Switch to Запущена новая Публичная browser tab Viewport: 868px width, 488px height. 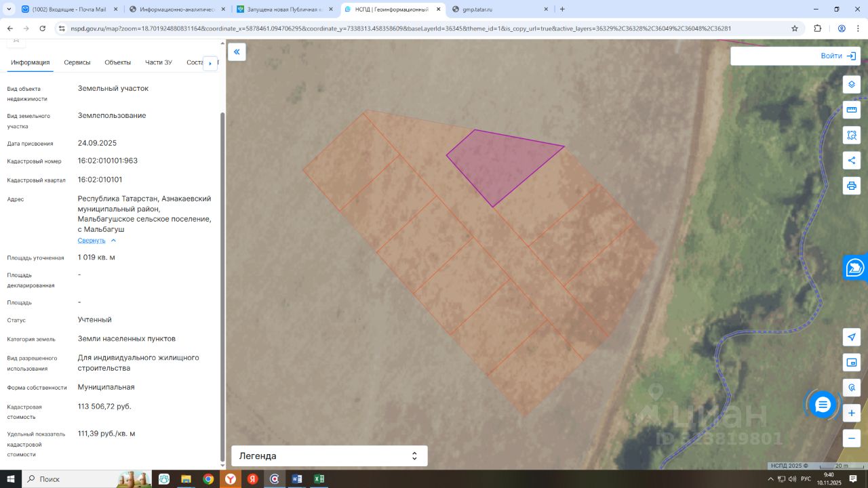[285, 9]
